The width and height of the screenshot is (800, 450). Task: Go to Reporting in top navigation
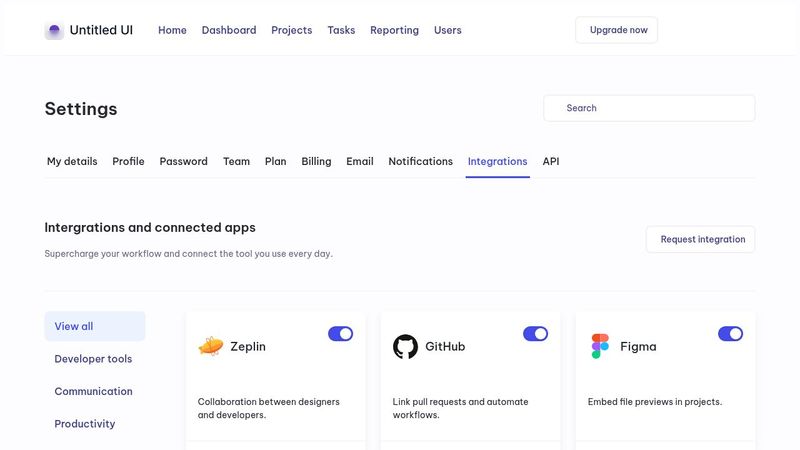tap(394, 30)
